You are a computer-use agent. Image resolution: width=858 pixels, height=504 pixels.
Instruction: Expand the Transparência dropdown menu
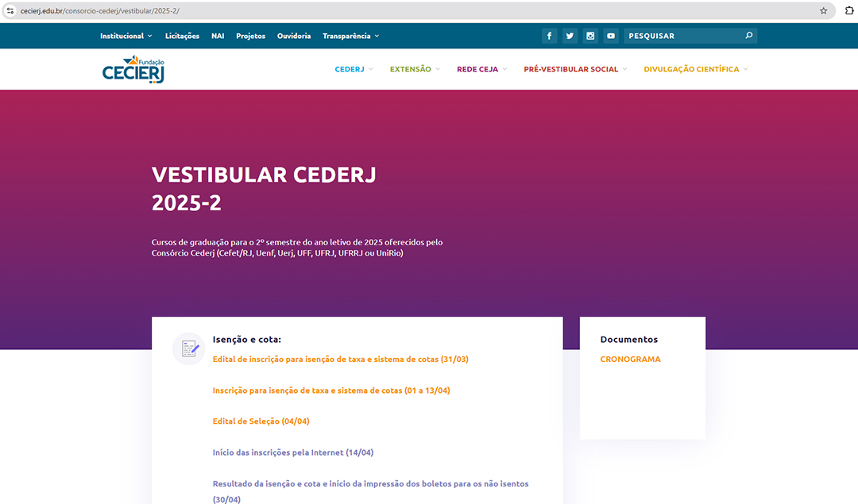(350, 36)
